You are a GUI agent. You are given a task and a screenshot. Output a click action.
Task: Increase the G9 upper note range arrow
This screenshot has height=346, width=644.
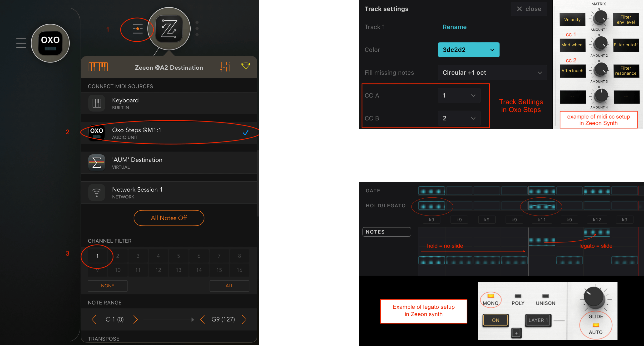(x=244, y=319)
